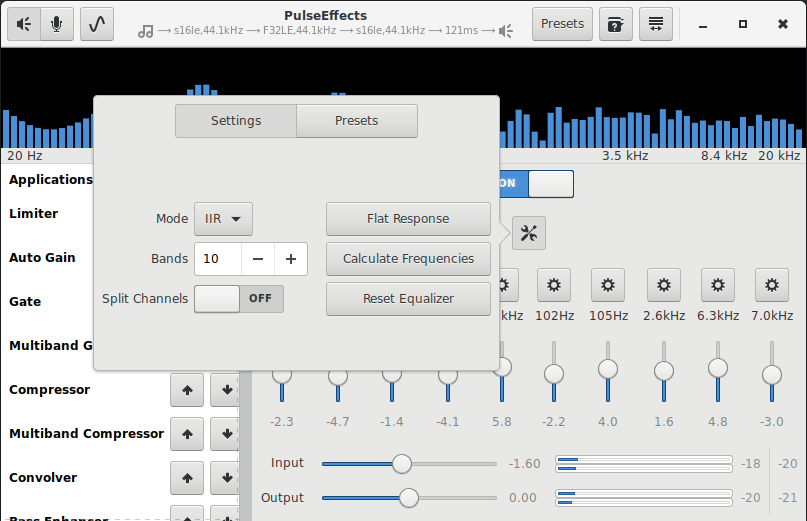Move Multiband Compressor down in the list

pyautogui.click(x=226, y=434)
